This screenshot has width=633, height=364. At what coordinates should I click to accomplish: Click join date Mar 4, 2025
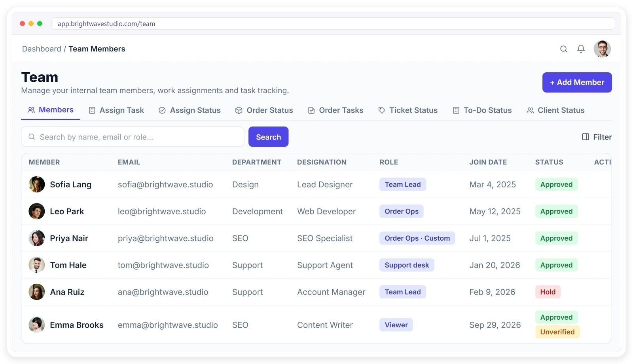(493, 185)
